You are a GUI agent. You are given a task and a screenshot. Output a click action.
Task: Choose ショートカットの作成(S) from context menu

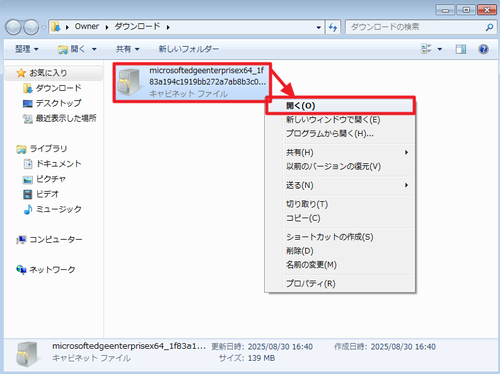340,237
